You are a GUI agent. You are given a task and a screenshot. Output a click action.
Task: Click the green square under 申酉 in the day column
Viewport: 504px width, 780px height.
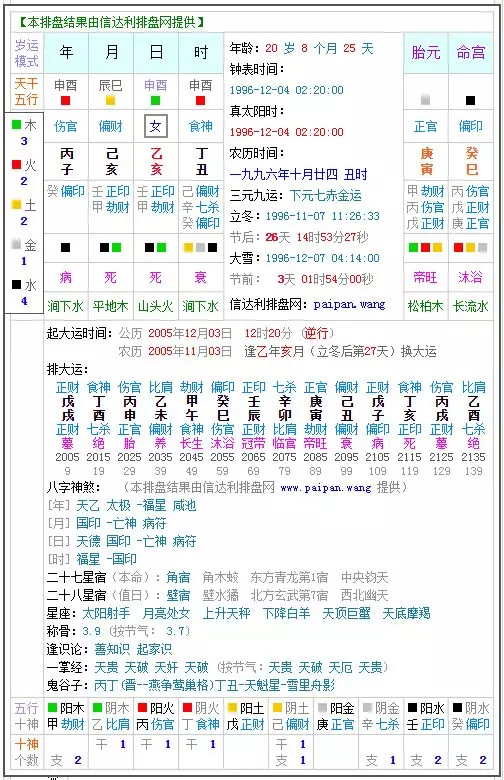tap(155, 100)
